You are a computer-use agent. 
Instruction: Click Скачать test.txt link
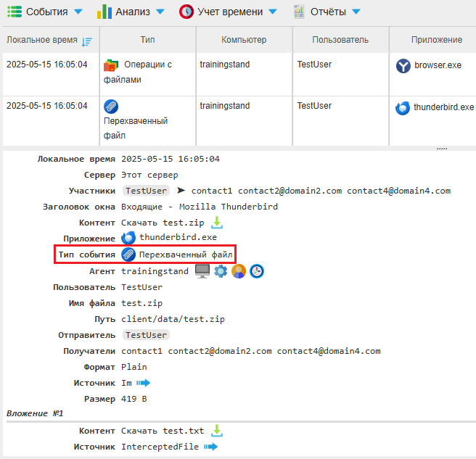[x=163, y=431]
